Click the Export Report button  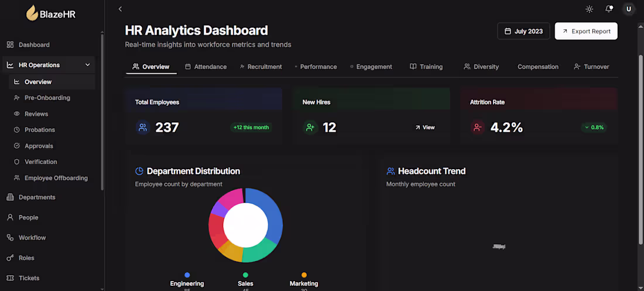(586, 31)
